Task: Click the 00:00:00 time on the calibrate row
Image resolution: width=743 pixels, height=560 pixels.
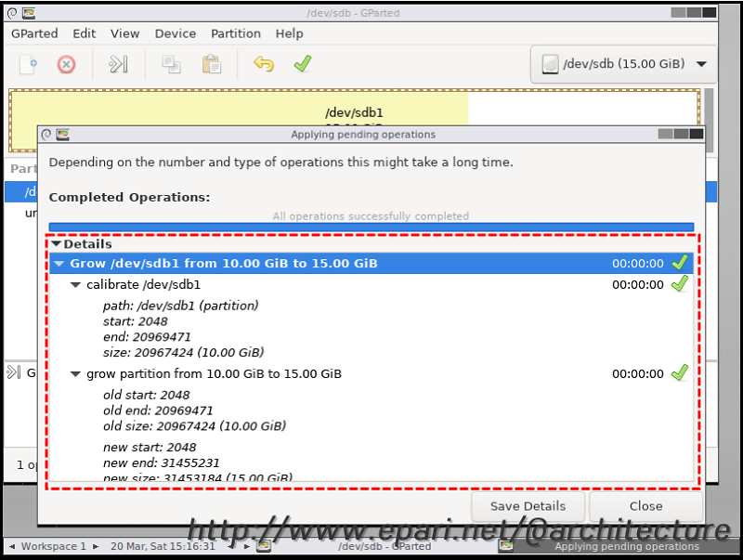Action: tap(638, 285)
